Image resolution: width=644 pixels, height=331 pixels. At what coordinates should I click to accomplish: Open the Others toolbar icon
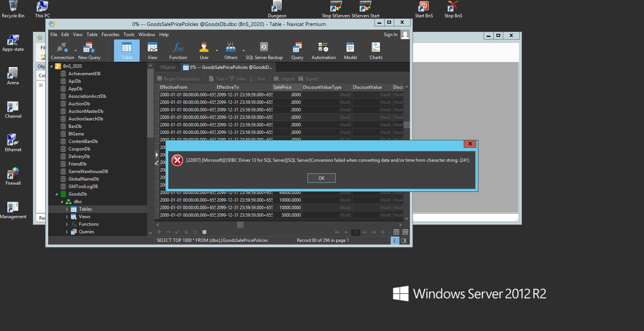pos(231,51)
